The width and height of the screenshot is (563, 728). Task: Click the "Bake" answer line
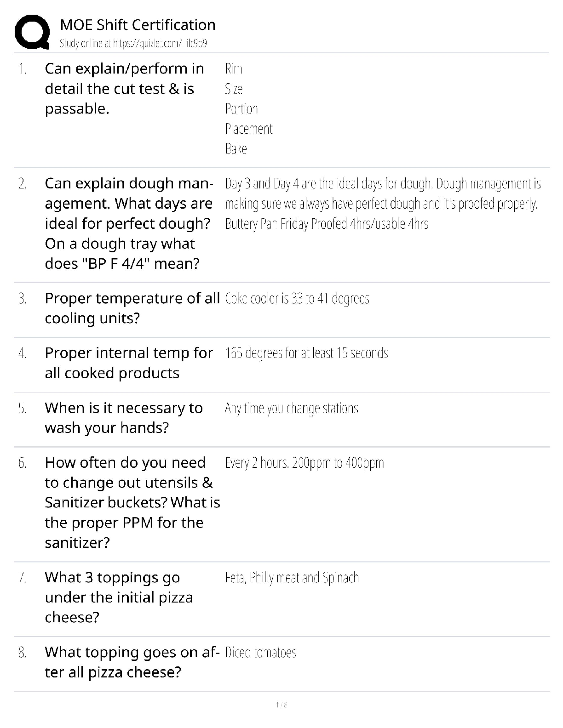pos(236,149)
